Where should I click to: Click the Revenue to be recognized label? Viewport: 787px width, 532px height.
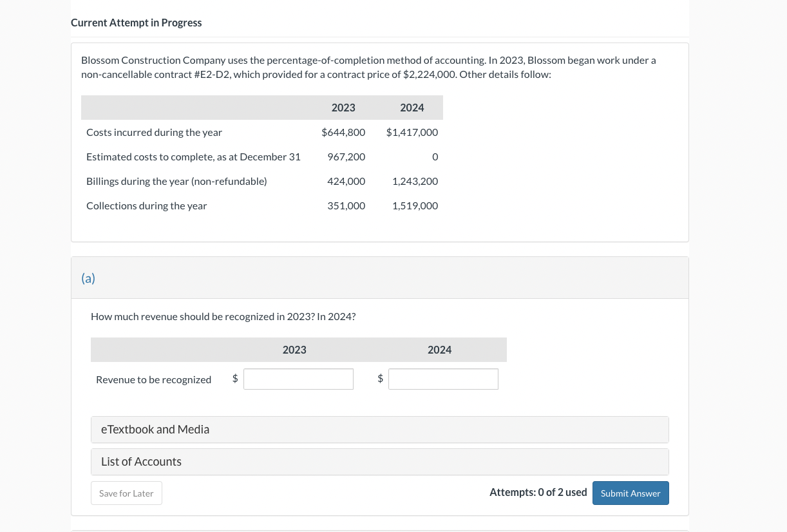[153, 380]
